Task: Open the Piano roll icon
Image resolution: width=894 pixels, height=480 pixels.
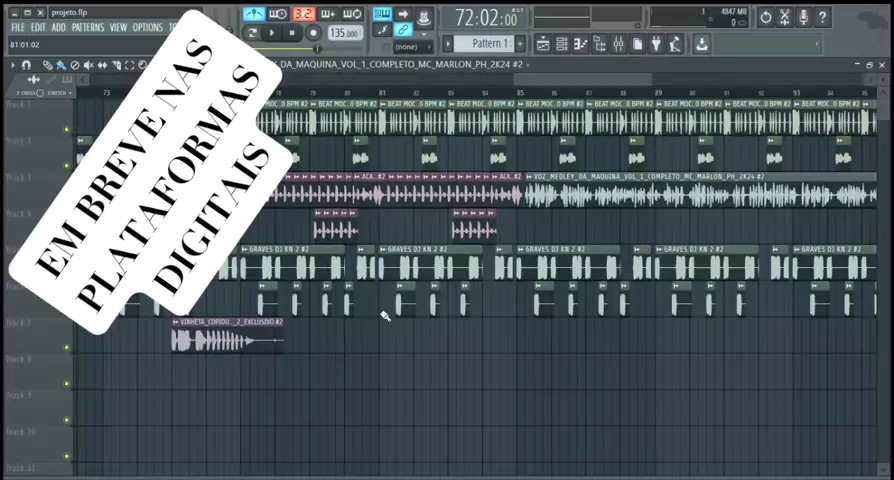Action: [x=580, y=44]
